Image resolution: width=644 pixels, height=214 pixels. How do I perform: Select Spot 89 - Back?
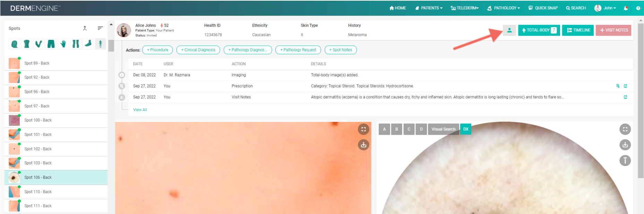point(56,63)
